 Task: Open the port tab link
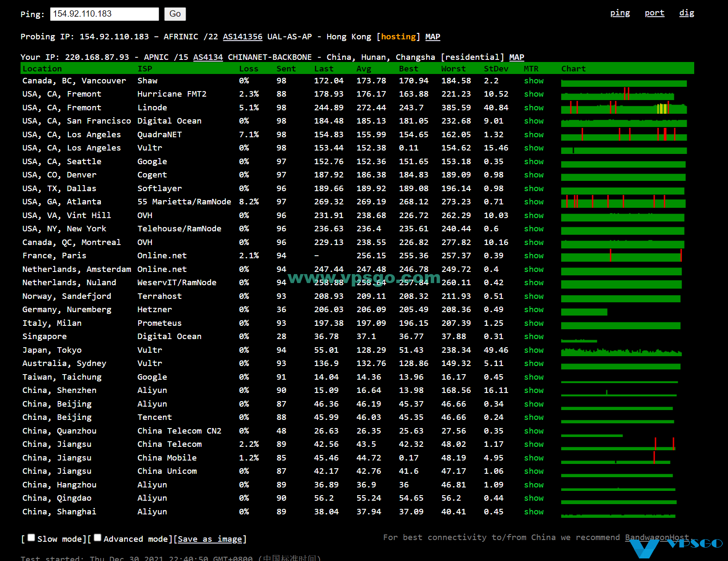[x=654, y=13]
